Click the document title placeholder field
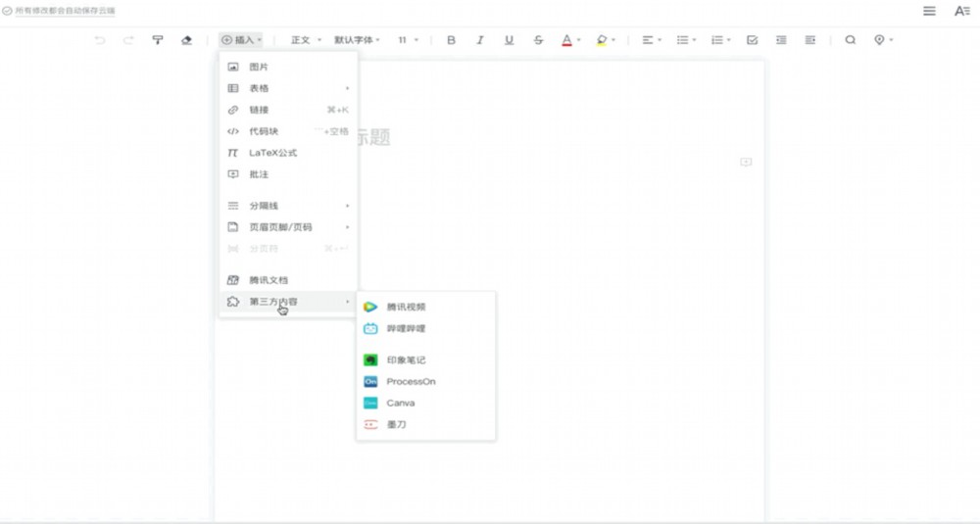The height and width of the screenshot is (524, 980). (373, 137)
